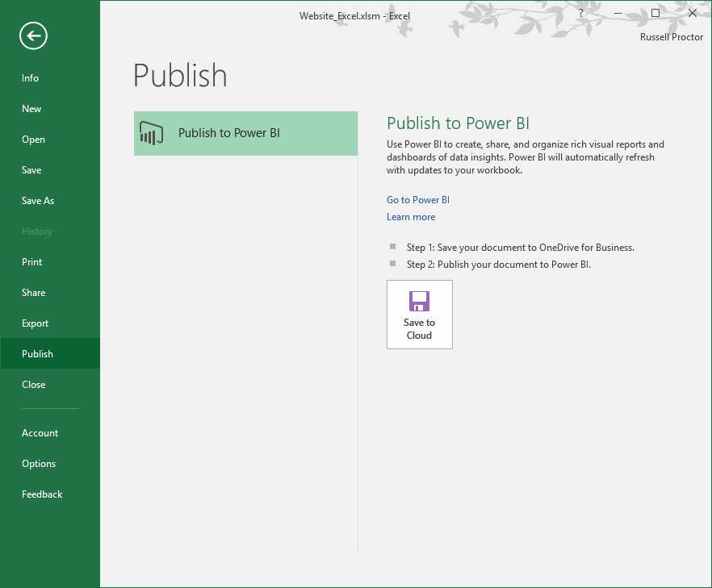Choose Save from the sidebar
The width and height of the screenshot is (712, 588).
[50, 170]
